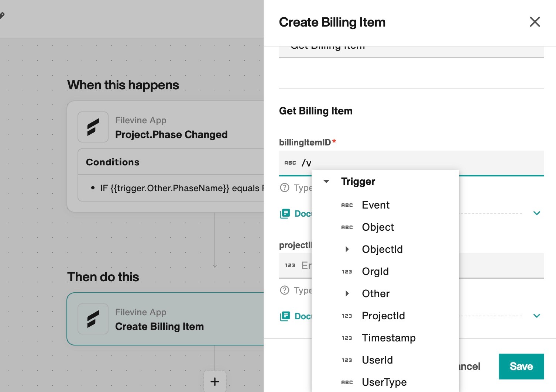Click the Cancel button
The image size is (556, 392).
click(469, 367)
